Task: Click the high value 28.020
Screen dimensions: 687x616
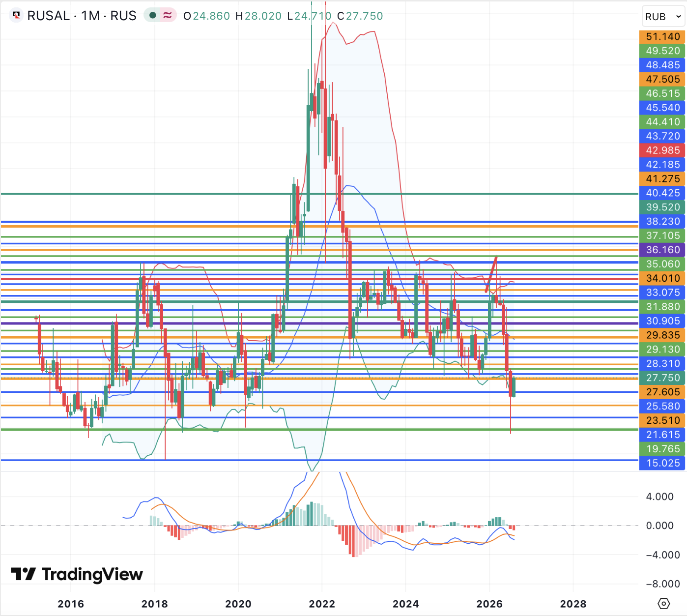Action: [263, 16]
